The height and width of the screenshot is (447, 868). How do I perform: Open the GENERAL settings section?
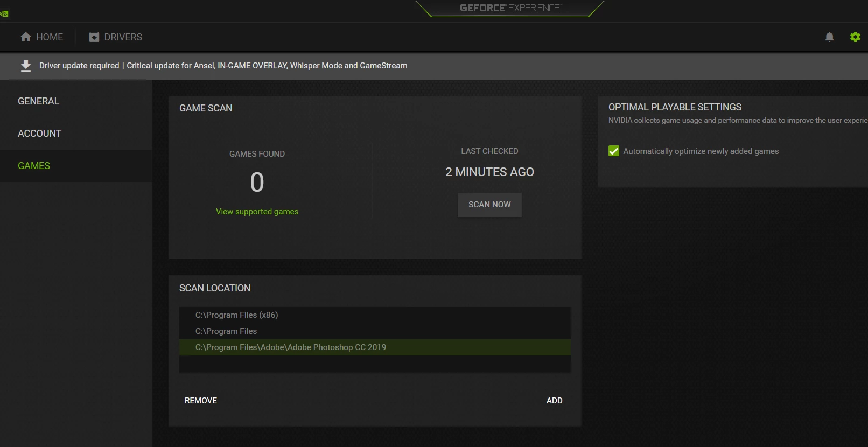[x=76, y=101]
